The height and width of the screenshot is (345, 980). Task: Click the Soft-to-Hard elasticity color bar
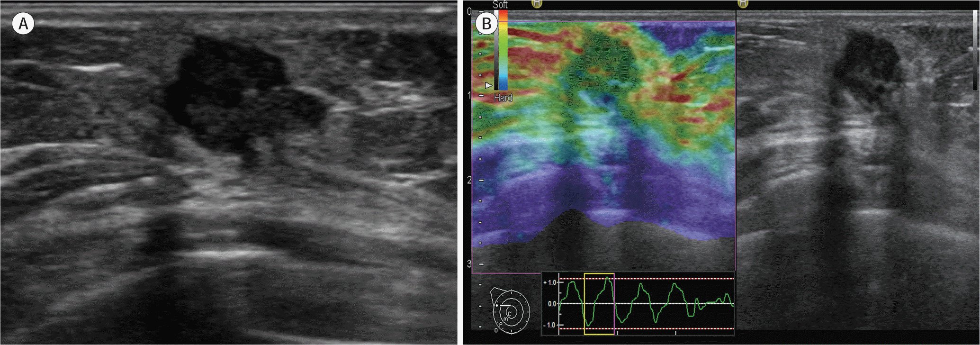click(503, 50)
